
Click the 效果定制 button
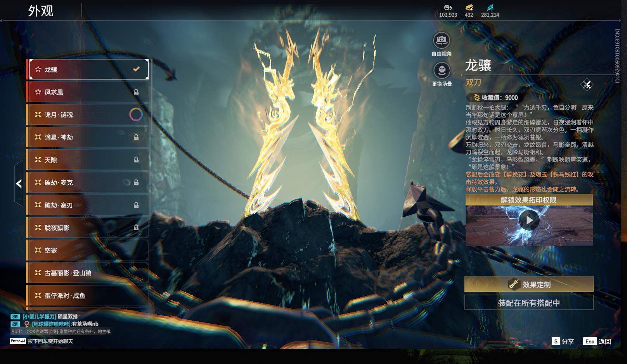tap(528, 285)
